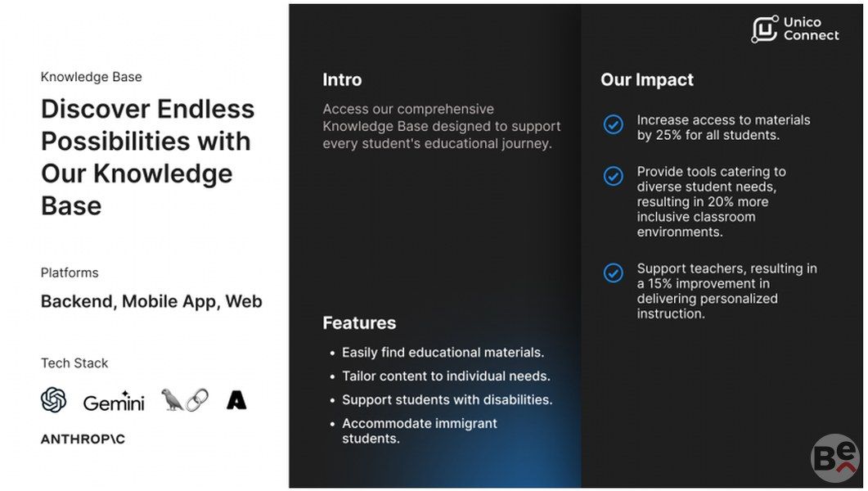Image resolution: width=868 pixels, height=491 pixels.
Task: Click the Discover Endless Possibilities title
Action: 147,157
